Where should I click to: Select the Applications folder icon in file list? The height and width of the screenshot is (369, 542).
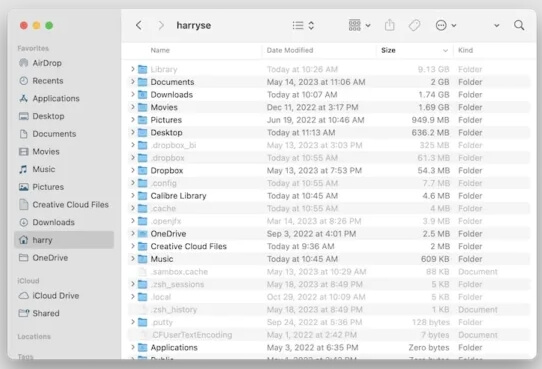(x=142, y=347)
